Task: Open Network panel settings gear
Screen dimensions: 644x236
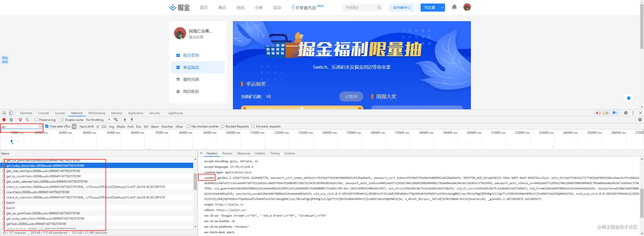Action: pos(640,120)
